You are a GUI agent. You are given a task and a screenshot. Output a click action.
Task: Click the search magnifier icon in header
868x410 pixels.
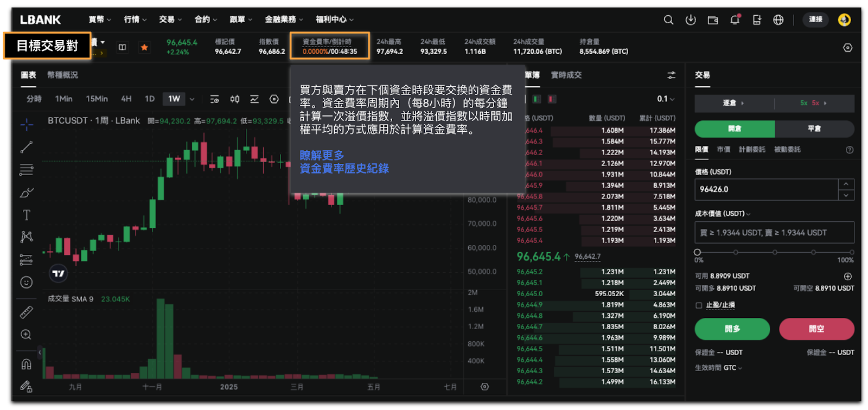click(x=668, y=20)
